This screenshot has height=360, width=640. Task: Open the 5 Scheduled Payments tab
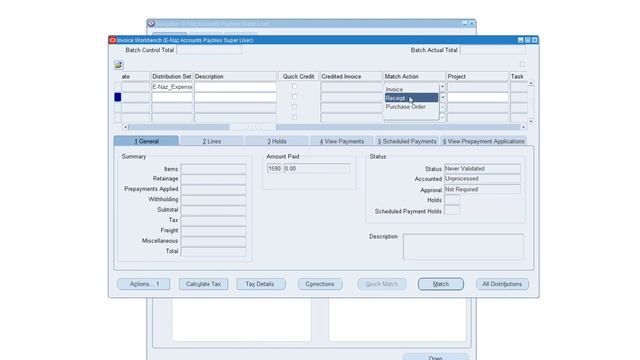point(407,141)
